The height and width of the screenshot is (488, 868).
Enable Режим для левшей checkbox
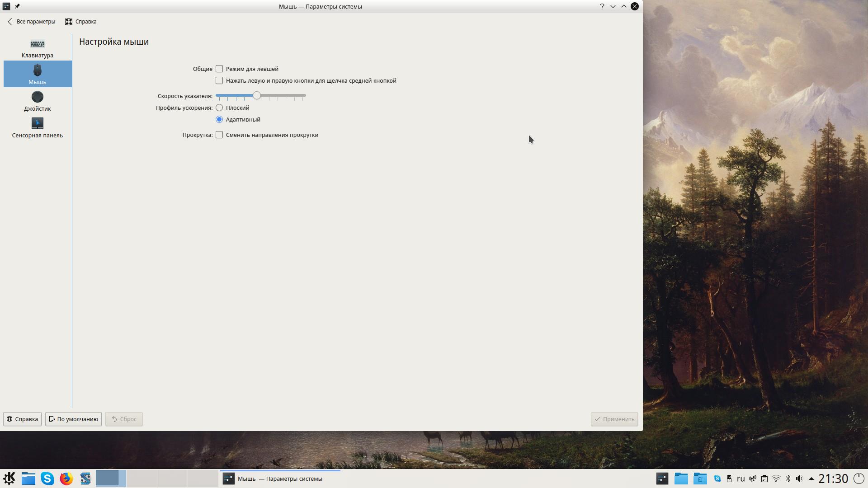[219, 69]
